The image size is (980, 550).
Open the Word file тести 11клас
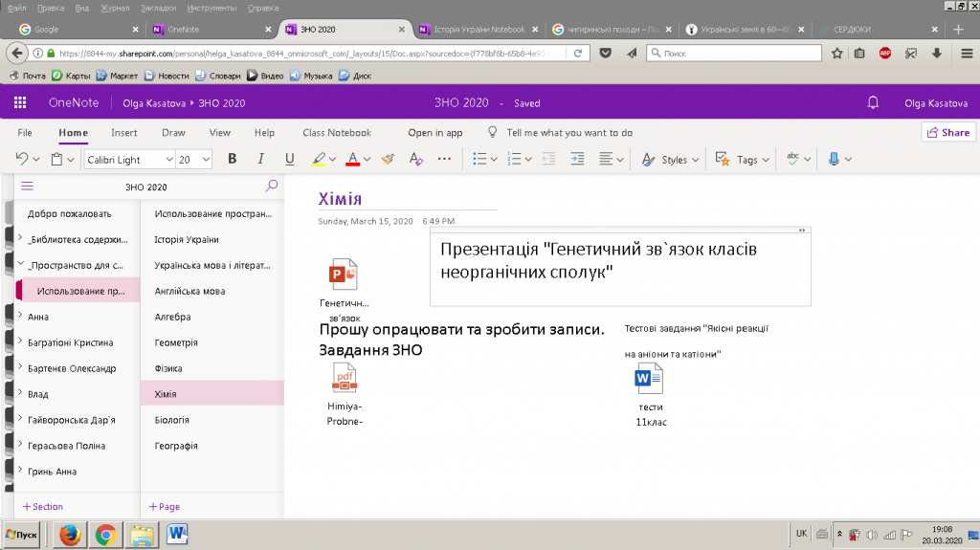point(649,378)
